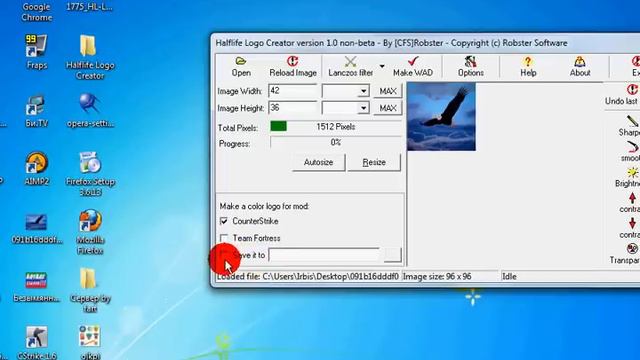Click the Save it to path field
This screenshot has height=360, width=640.
(324, 255)
